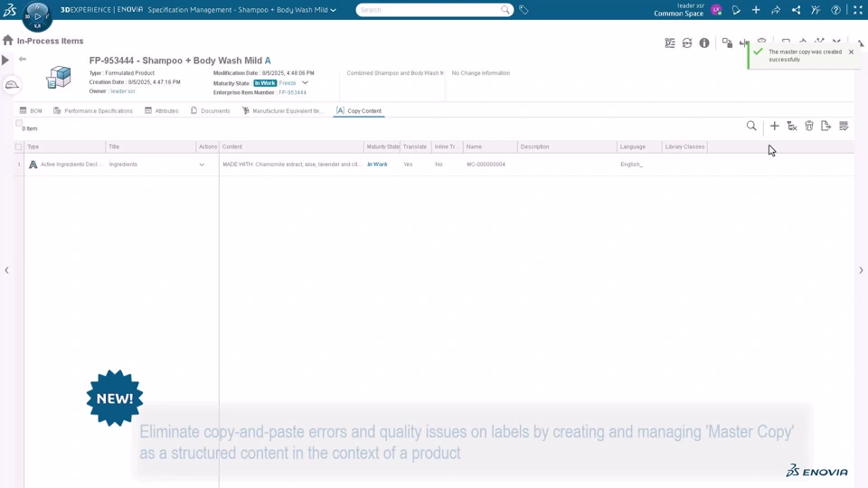Open the Manufacturer Equivalent Items tab

[x=282, y=110]
